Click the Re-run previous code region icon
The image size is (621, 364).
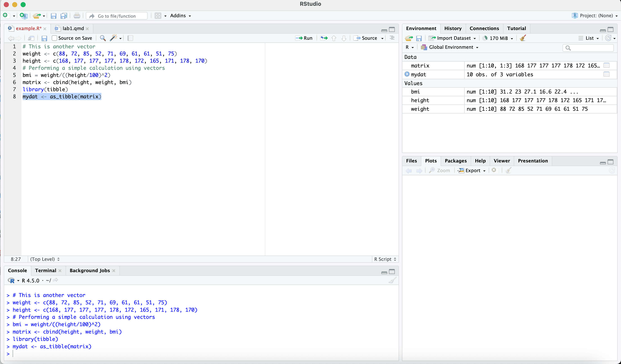tap(324, 38)
